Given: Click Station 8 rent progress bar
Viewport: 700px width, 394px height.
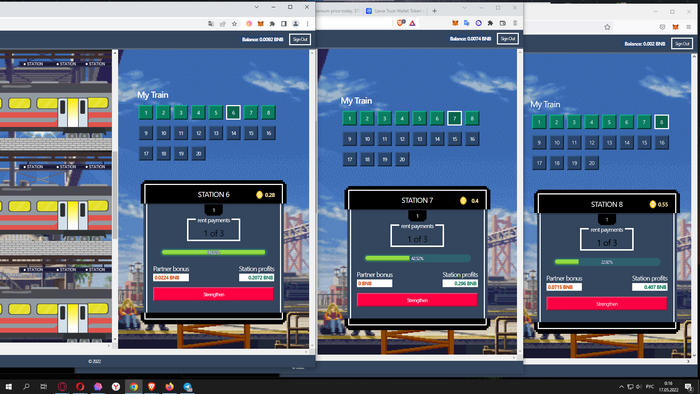Looking at the screenshot, I should [x=607, y=262].
